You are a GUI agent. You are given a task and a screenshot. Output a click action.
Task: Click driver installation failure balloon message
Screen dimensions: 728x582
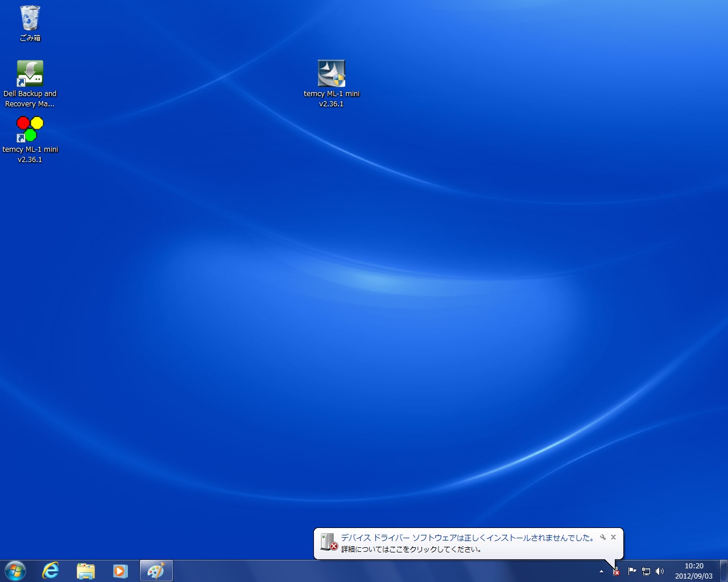coord(468,538)
